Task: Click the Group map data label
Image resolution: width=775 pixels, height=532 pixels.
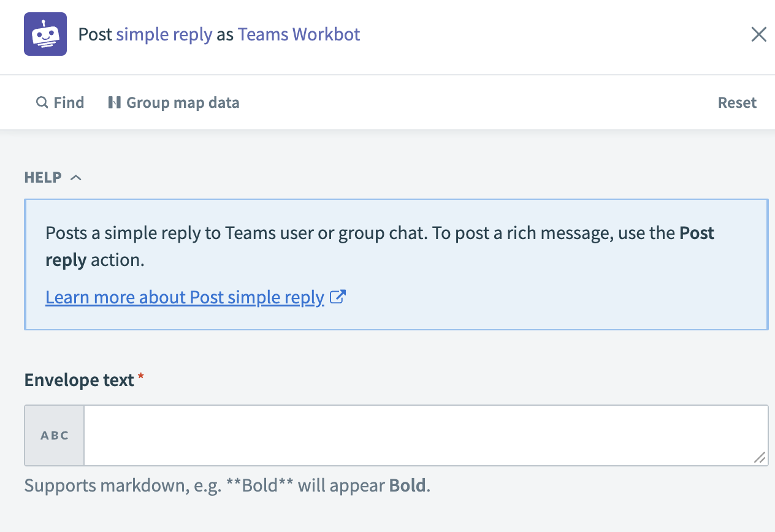Action: (x=183, y=102)
